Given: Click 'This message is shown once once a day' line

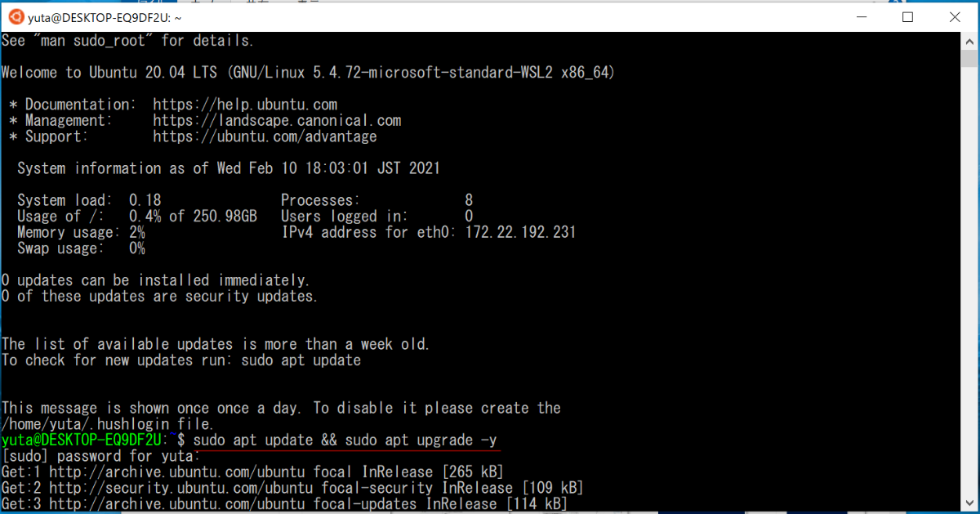Looking at the screenshot, I should click(x=281, y=408).
